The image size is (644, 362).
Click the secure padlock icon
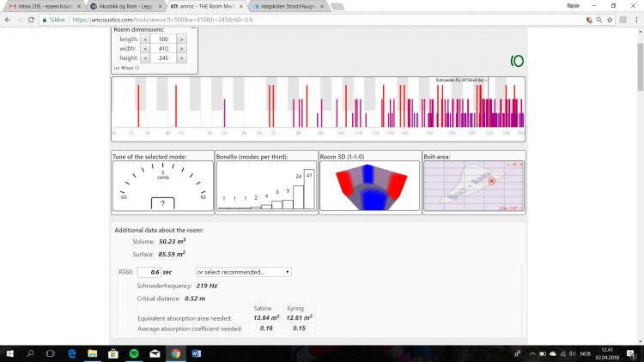point(45,20)
